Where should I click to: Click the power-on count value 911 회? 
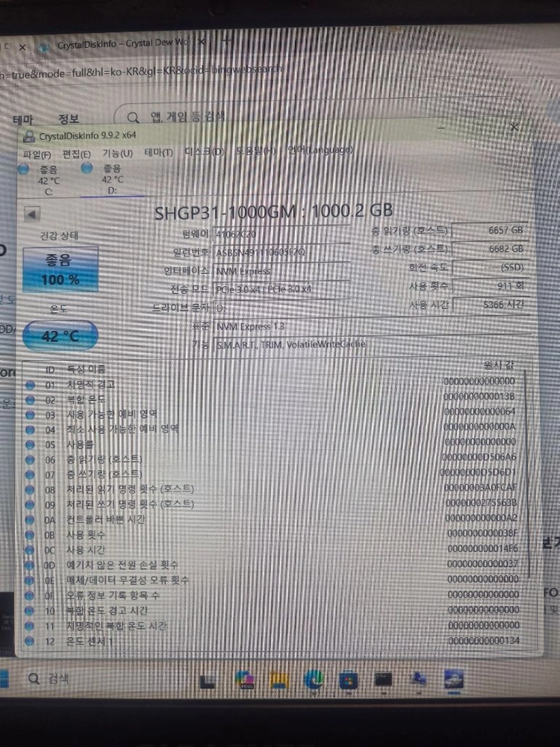tap(490, 286)
